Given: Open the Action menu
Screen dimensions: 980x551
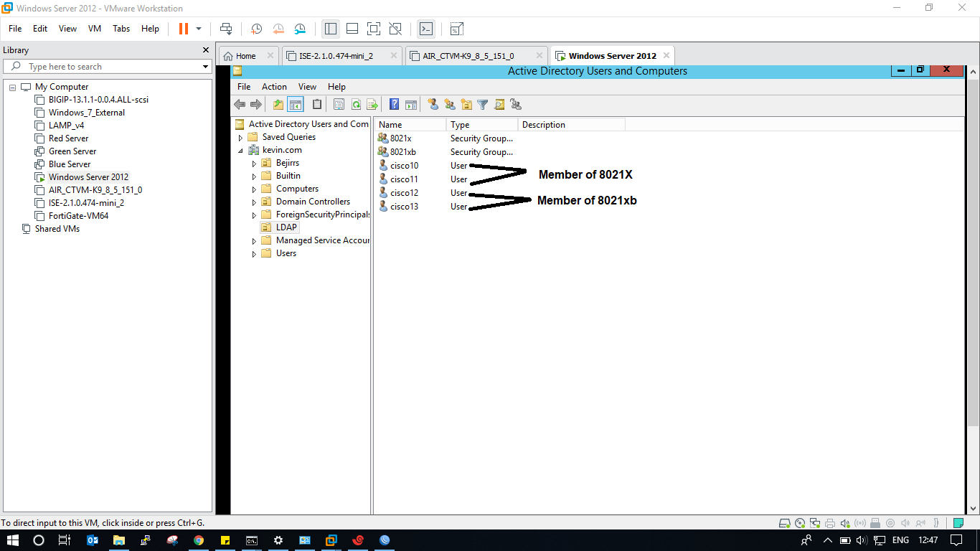Looking at the screenshot, I should pos(274,86).
